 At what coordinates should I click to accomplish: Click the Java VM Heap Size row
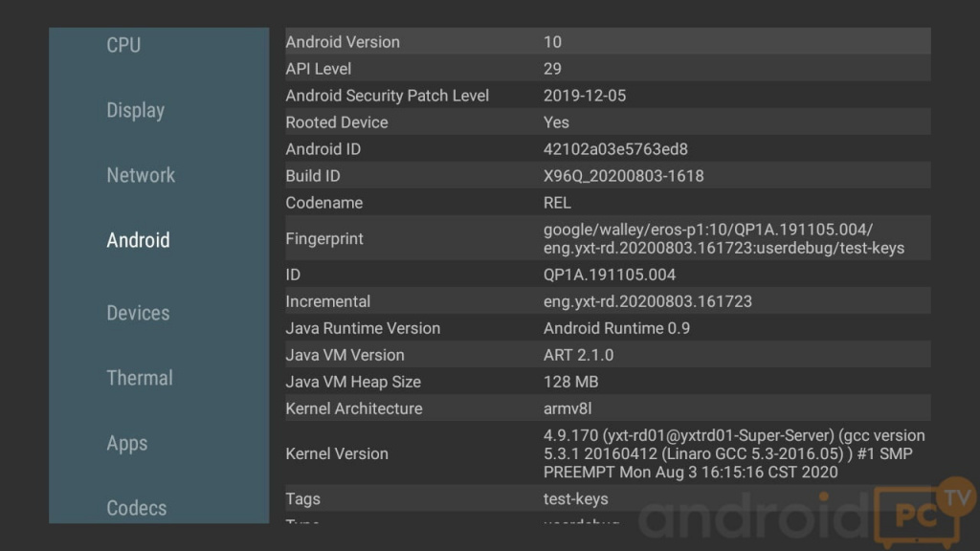coord(607,382)
